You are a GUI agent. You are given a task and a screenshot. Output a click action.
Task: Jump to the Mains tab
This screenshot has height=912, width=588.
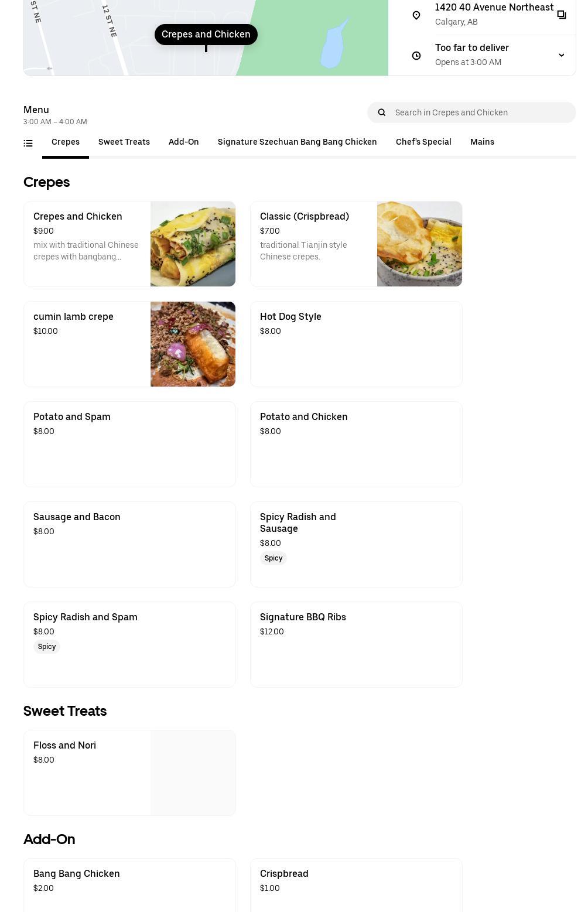482,142
